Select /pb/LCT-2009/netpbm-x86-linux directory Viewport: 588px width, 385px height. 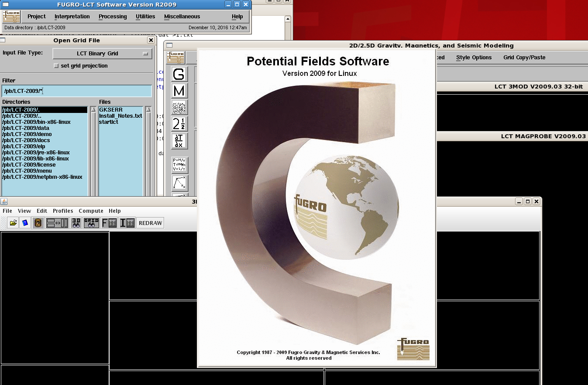click(45, 177)
